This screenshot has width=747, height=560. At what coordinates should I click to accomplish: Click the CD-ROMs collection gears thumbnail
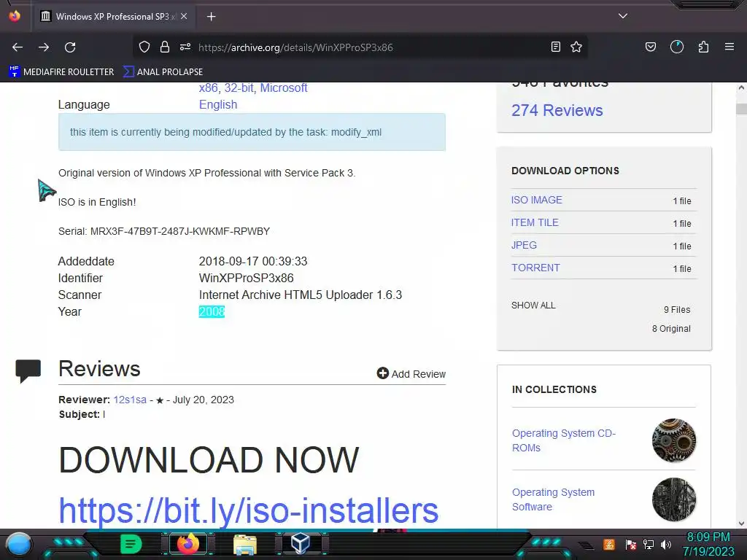point(673,440)
